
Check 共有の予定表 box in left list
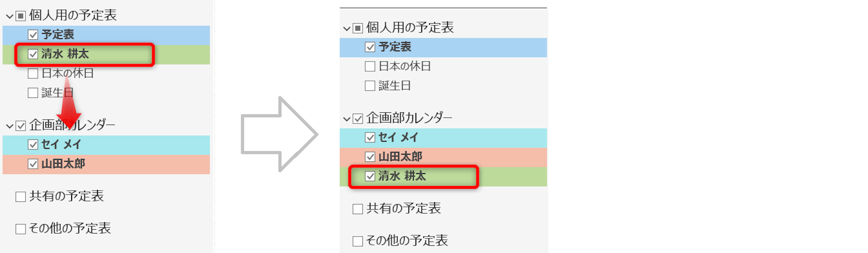click(x=20, y=197)
